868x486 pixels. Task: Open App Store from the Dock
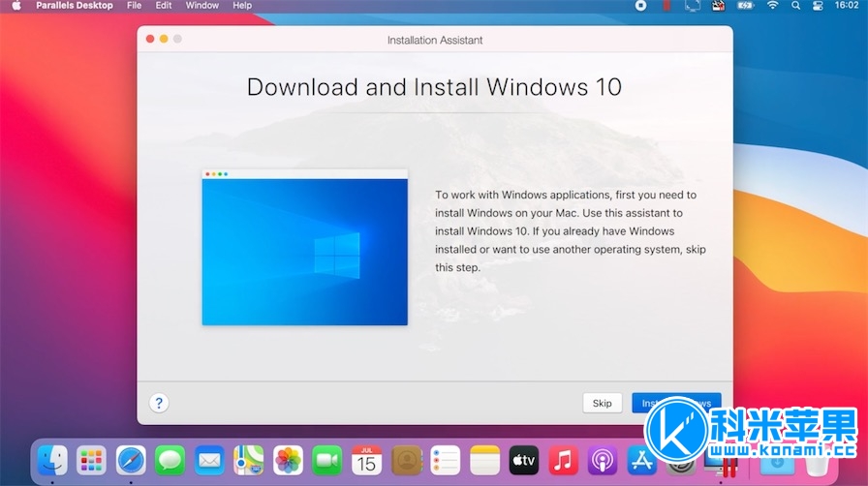[641, 461]
